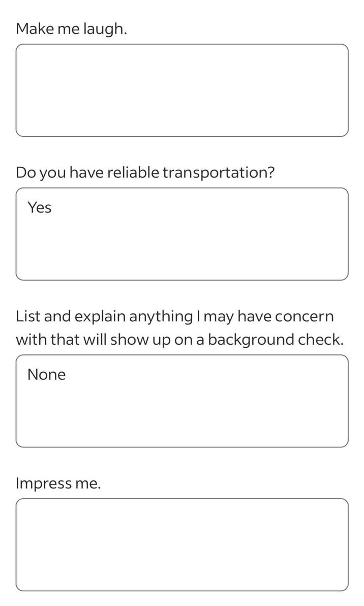Click the word 'List' starting the third question
The height and width of the screenshot is (606, 364).
pyautogui.click(x=27, y=316)
